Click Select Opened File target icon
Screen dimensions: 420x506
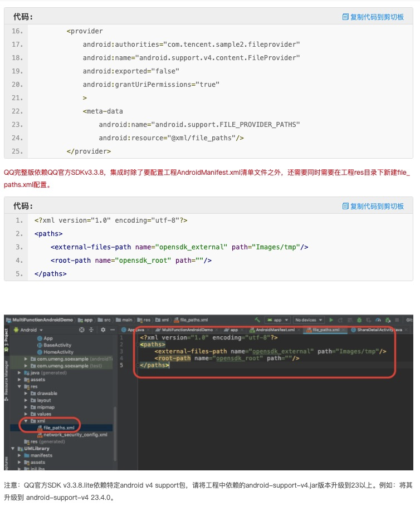82,330
